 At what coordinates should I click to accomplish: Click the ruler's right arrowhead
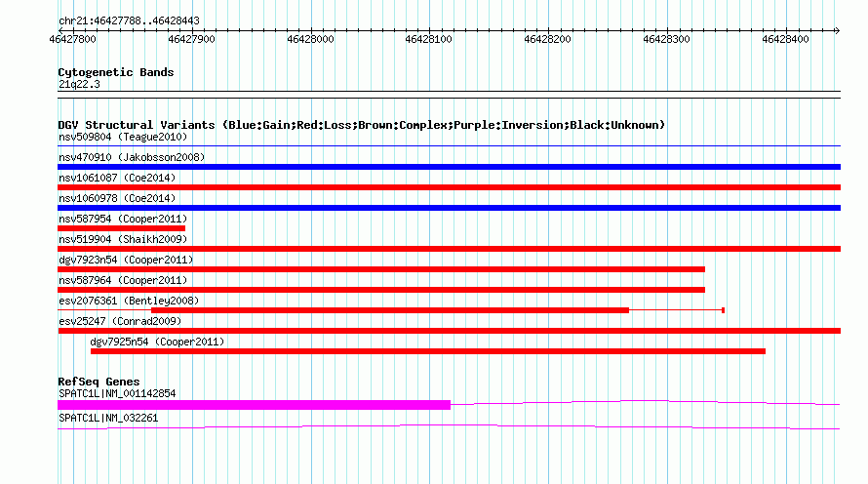[837, 30]
